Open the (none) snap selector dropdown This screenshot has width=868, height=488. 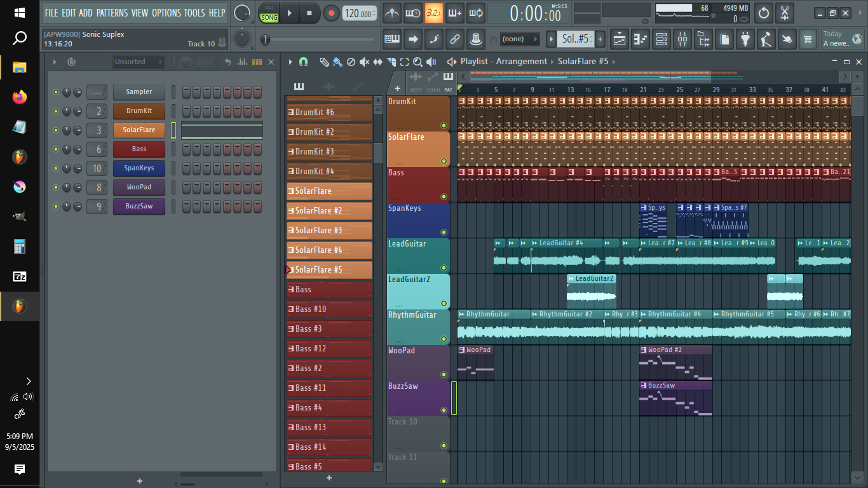(x=519, y=39)
